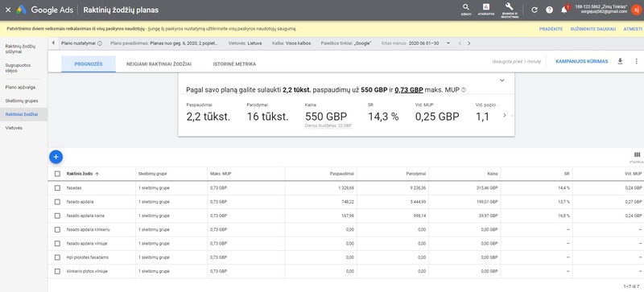The image size is (644, 292).
Task: Click PRADĖKITE in the yellow banner
Action: click(x=551, y=29)
